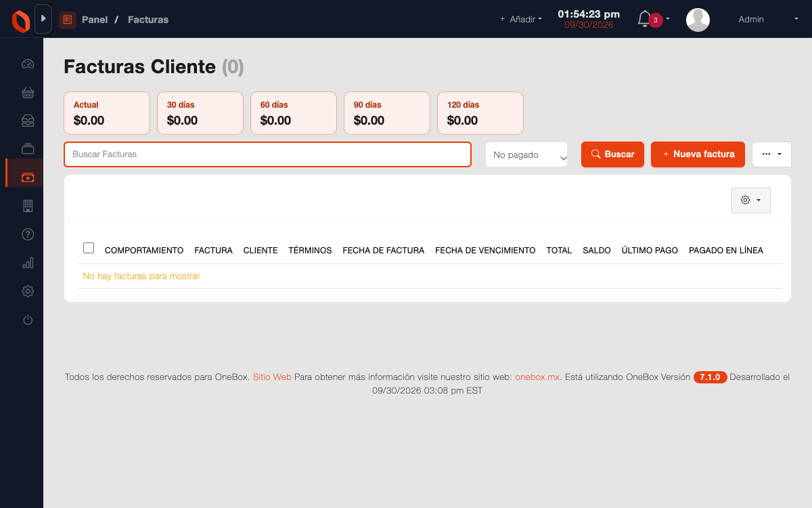Open the help question mark icon

coord(28,234)
